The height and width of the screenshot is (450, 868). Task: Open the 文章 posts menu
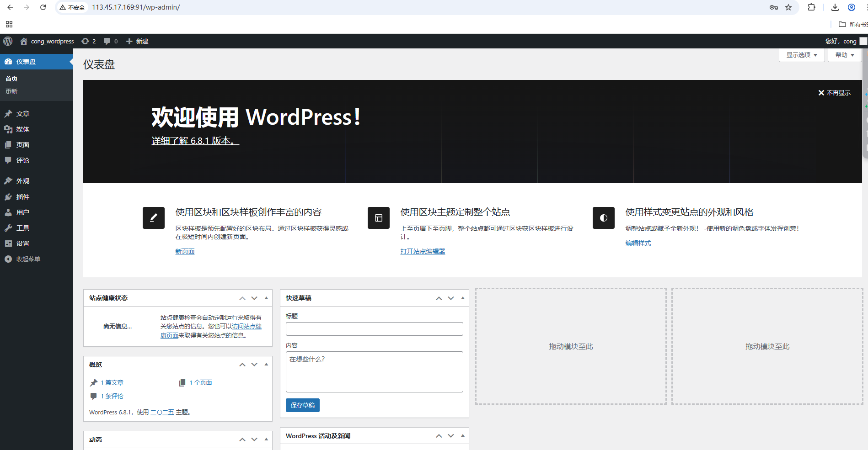[37, 114]
